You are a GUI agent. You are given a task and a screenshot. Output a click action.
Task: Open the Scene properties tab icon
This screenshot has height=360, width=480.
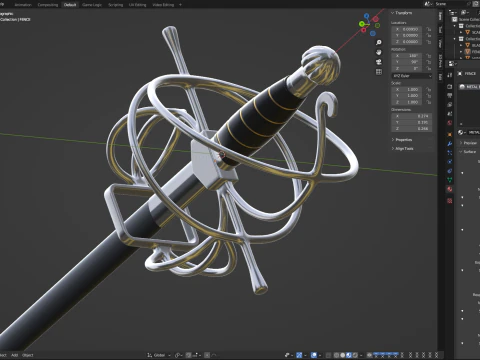click(x=450, y=114)
